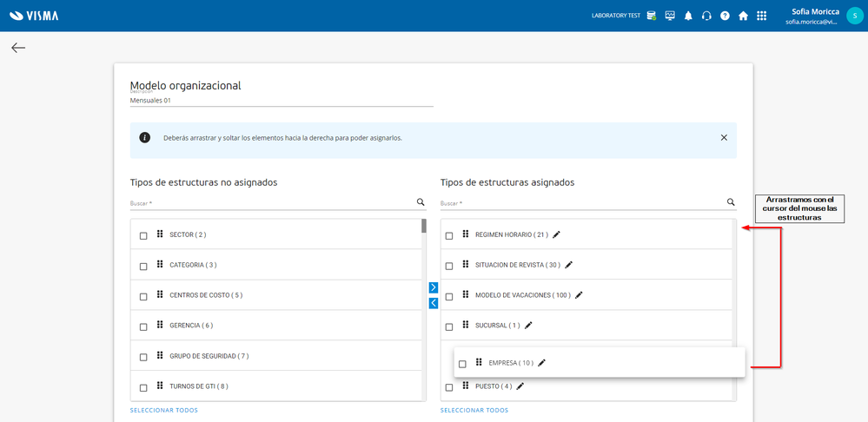This screenshot has height=422, width=868.
Task: Open Sofia Moricca user avatar menu
Action: (854, 16)
